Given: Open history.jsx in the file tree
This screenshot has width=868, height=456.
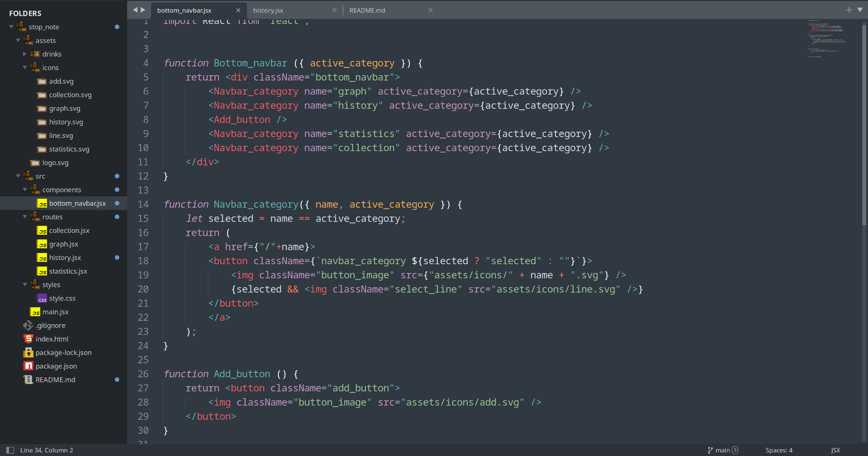Looking at the screenshot, I should (65, 257).
